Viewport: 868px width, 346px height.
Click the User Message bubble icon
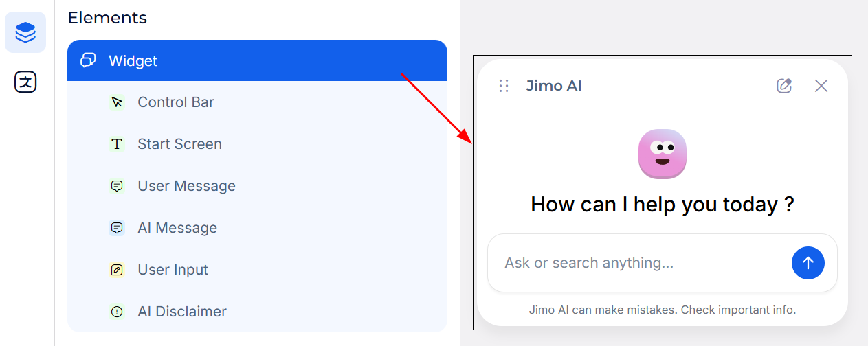click(x=117, y=186)
